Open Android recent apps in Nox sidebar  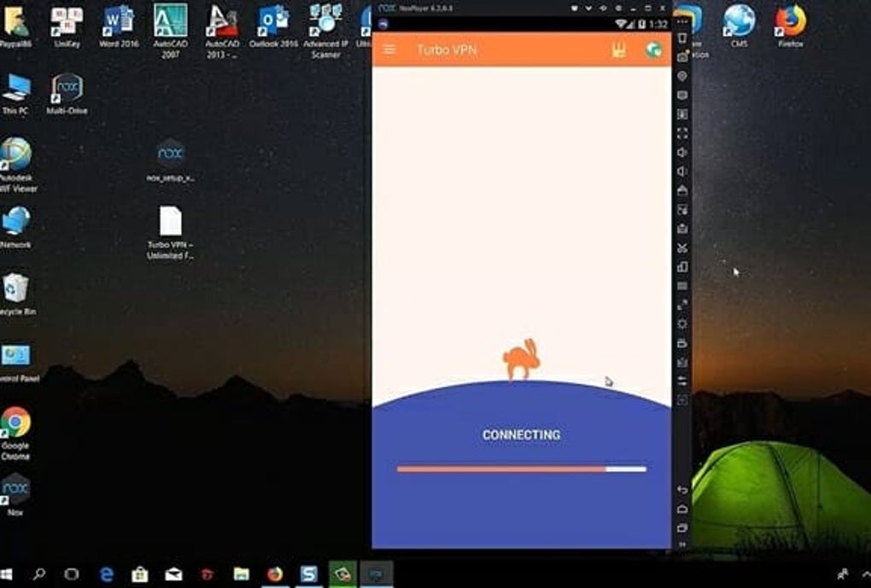(x=682, y=527)
